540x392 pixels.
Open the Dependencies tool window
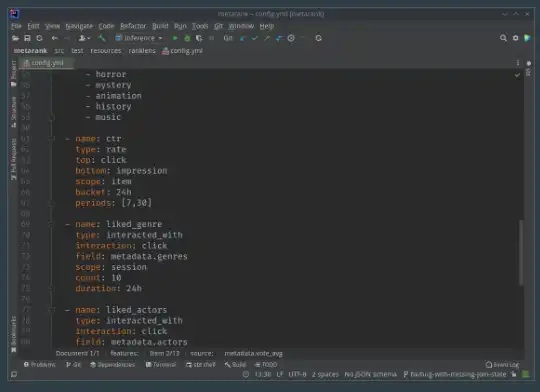tap(113, 364)
